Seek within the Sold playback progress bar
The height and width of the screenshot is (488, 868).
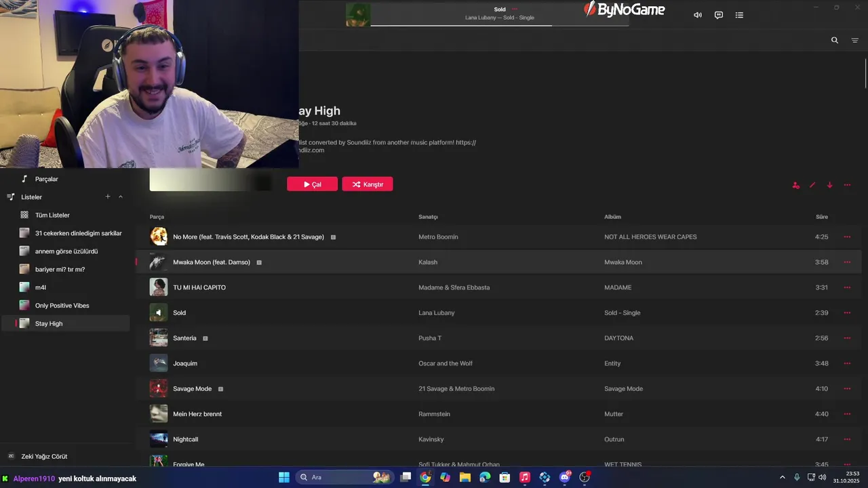tap(500, 26)
